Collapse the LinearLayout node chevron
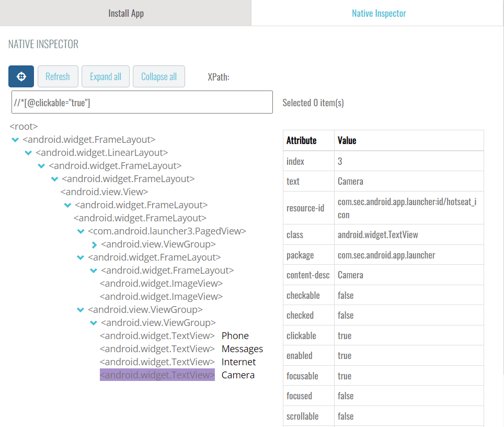Viewport: 504px width, 427px height. (28, 153)
